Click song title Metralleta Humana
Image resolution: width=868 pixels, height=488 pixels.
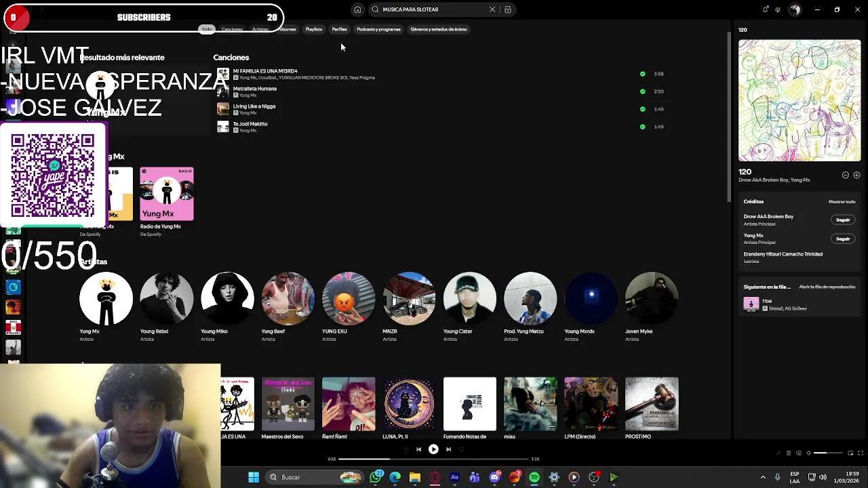[x=255, y=89]
